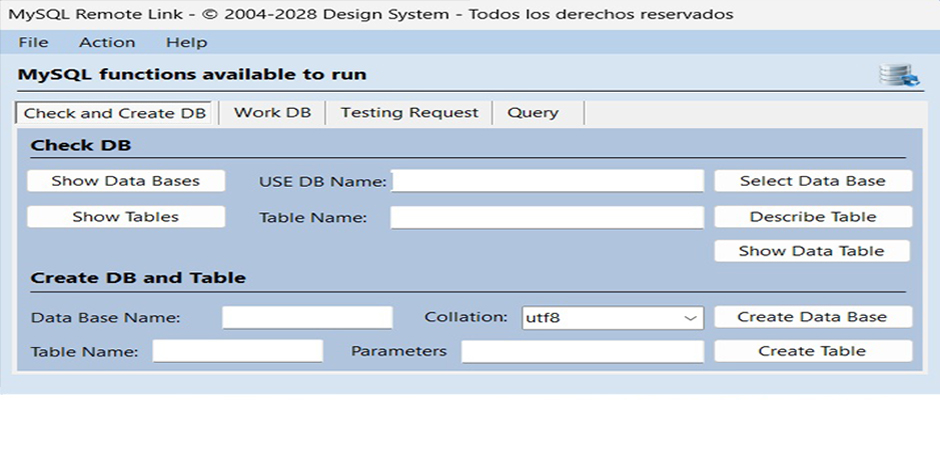
Task: Switch to the Testing Request tab
Action: pyautogui.click(x=409, y=113)
